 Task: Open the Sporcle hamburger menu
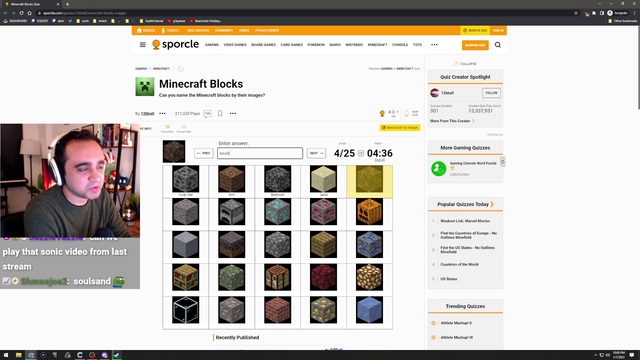click(x=142, y=44)
